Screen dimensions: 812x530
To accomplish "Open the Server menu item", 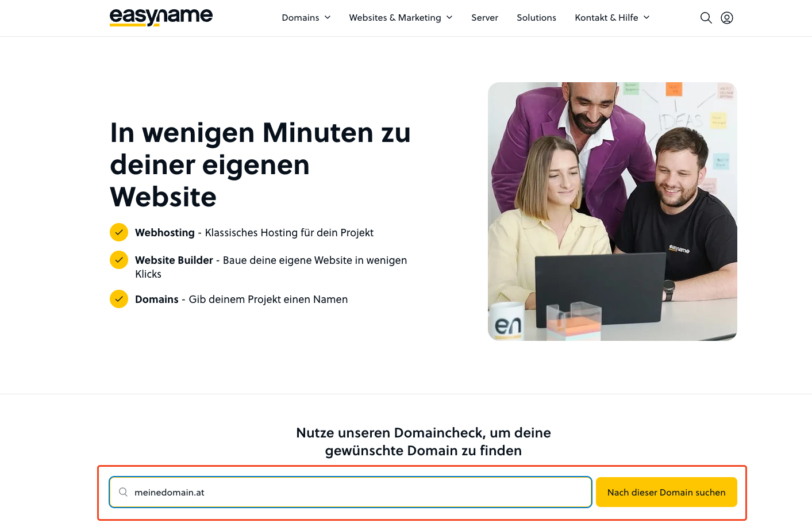I will pos(484,18).
